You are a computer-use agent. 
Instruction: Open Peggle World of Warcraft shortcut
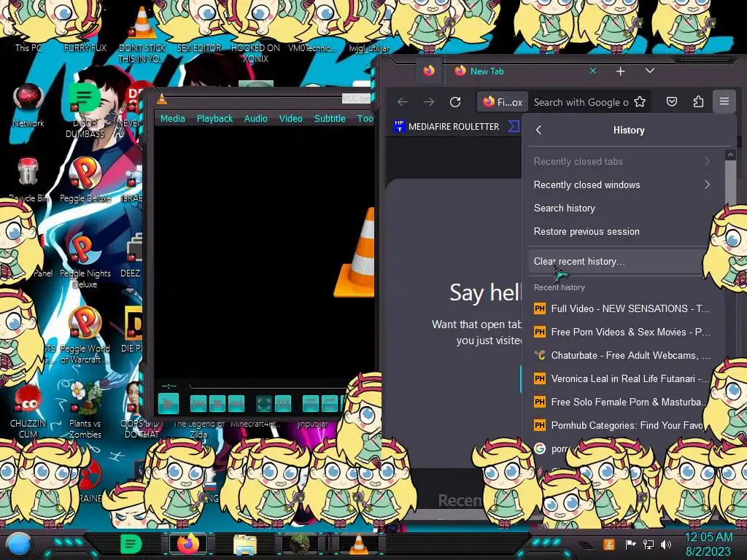coord(85,335)
